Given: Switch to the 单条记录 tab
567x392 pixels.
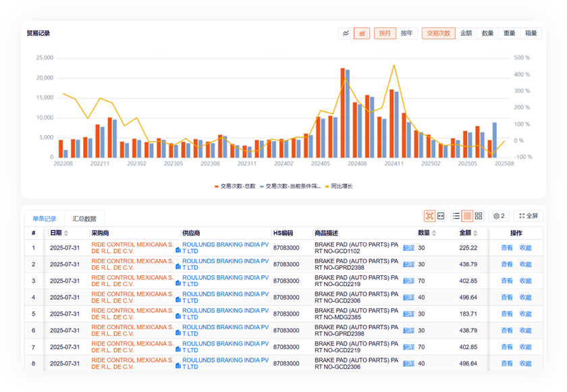Looking at the screenshot, I should point(44,219).
